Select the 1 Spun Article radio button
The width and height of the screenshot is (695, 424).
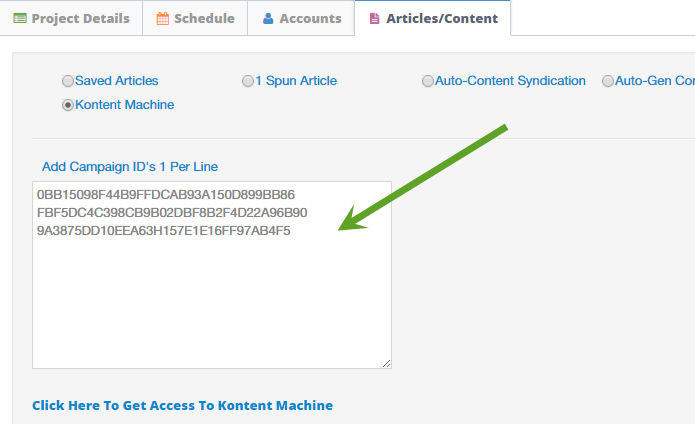click(248, 81)
